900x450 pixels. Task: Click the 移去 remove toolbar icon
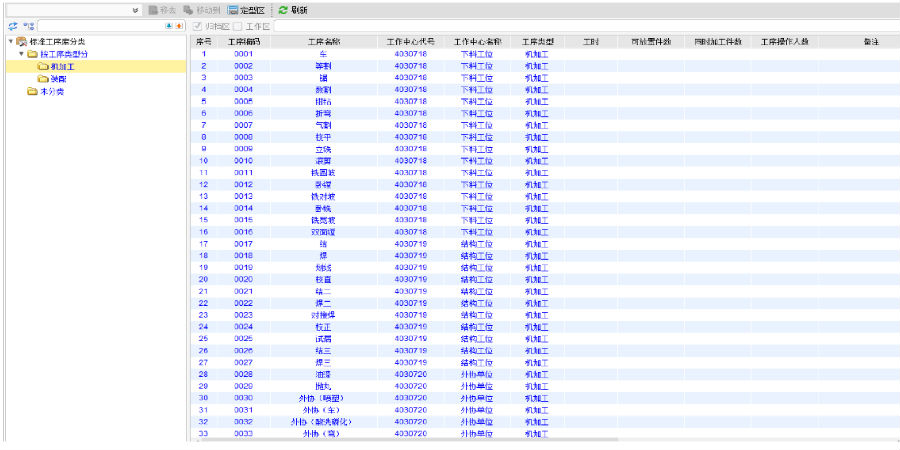point(161,9)
